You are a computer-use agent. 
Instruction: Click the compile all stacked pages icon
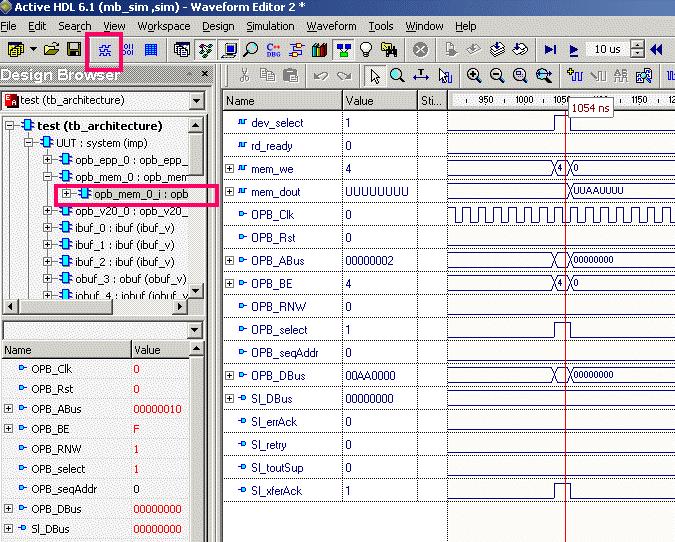[x=497, y=50]
